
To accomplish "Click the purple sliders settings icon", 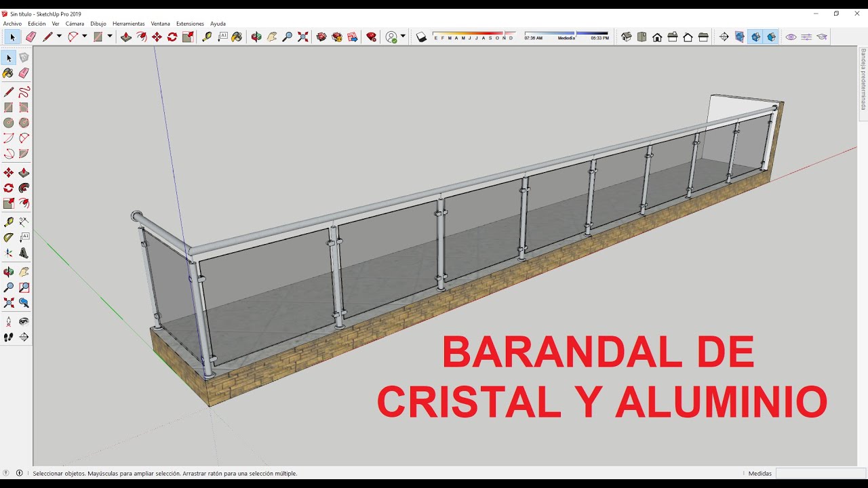I will pyautogui.click(x=806, y=37).
